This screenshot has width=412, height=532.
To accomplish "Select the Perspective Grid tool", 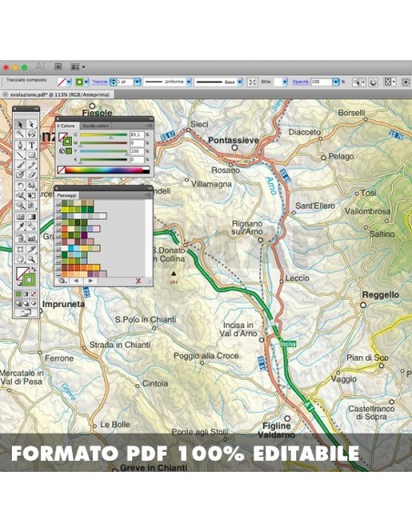I will pos(32,206).
